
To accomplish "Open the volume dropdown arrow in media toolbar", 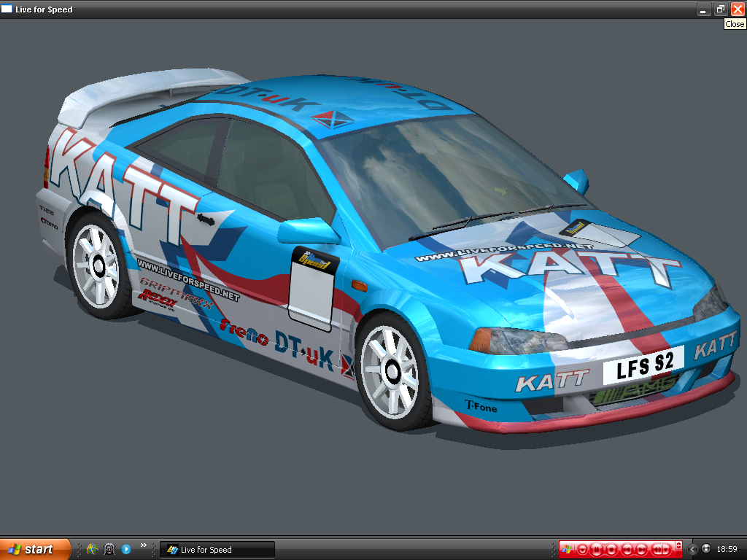I will point(666,550).
